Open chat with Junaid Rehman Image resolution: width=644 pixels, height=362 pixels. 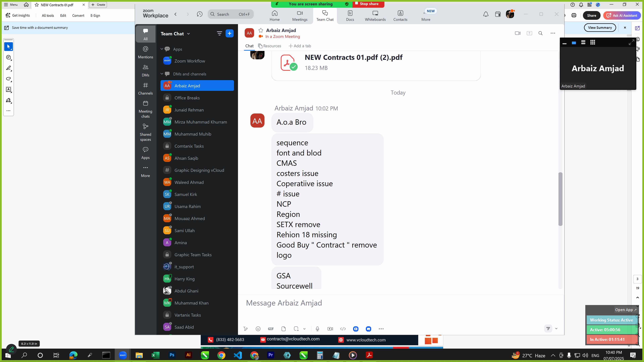coord(197,110)
